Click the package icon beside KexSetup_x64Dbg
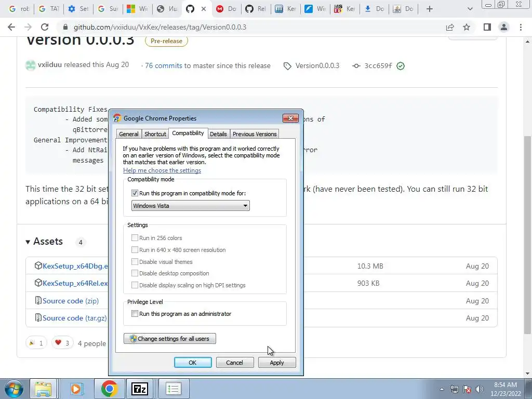 pyautogui.click(x=38, y=265)
